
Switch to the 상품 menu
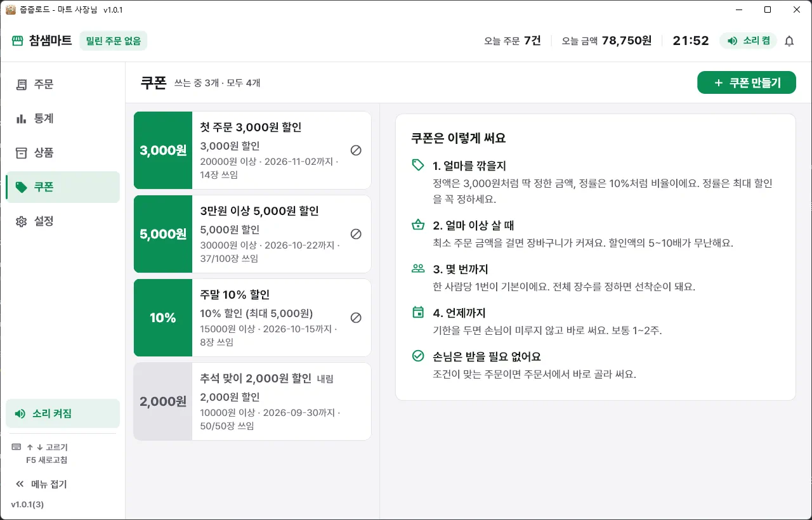pyautogui.click(x=63, y=153)
